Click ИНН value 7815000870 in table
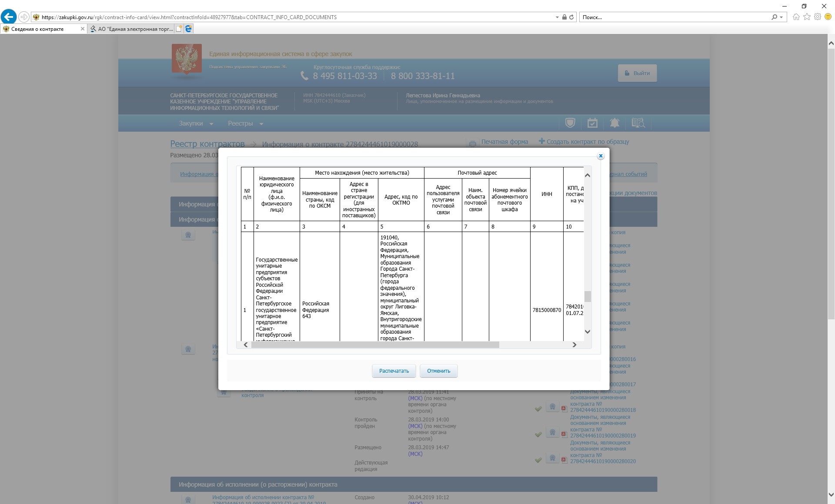 (x=547, y=310)
